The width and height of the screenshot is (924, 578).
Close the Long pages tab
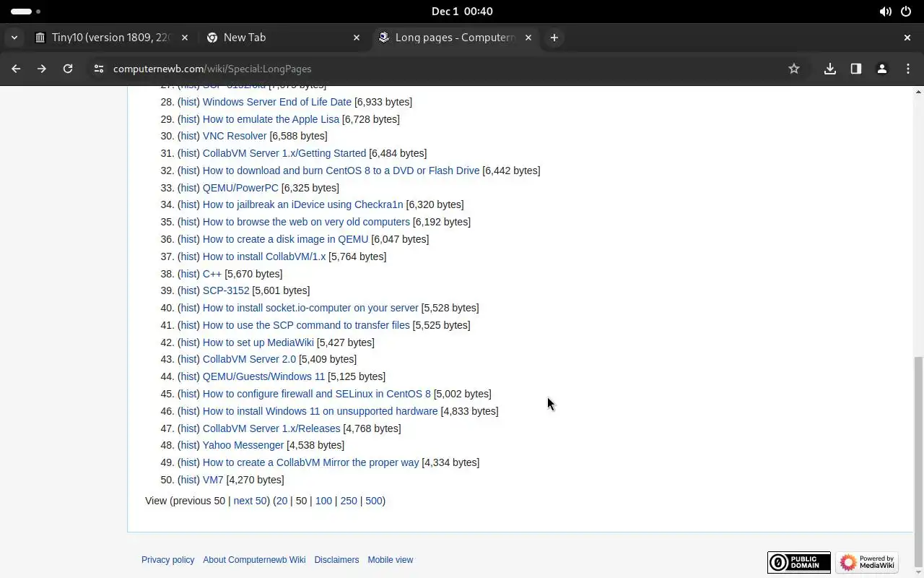pyautogui.click(x=528, y=38)
